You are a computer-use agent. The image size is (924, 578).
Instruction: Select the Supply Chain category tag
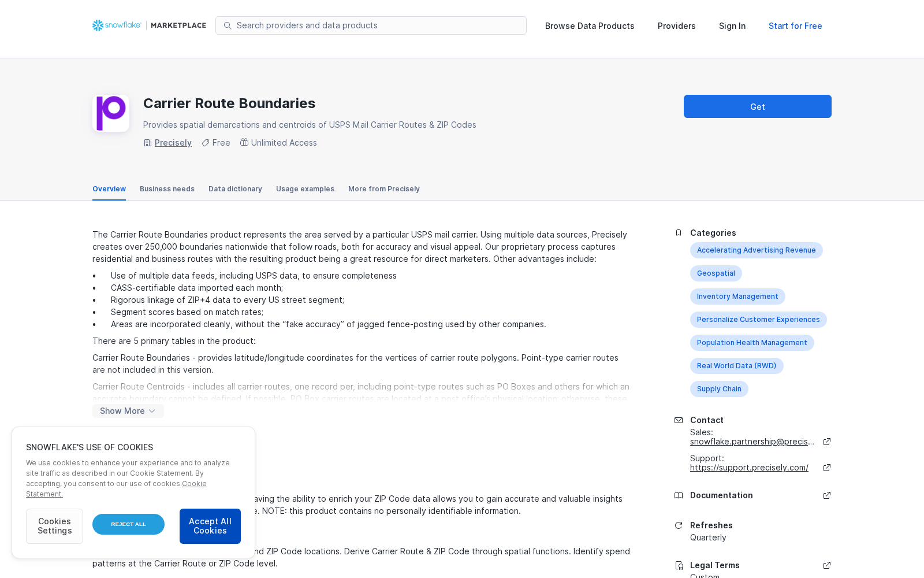pyautogui.click(x=719, y=389)
